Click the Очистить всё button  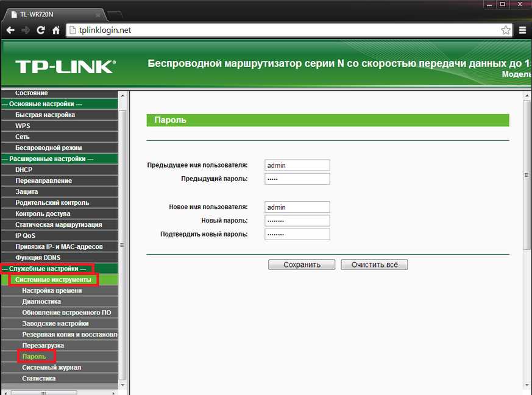(374, 265)
